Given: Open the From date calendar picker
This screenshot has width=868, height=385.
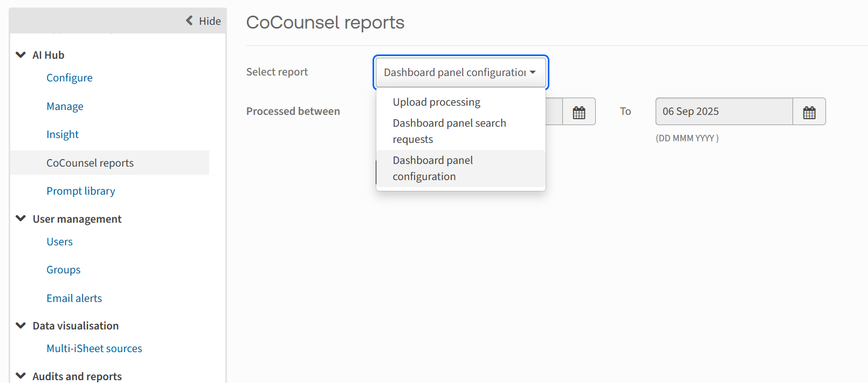Looking at the screenshot, I should pos(578,112).
